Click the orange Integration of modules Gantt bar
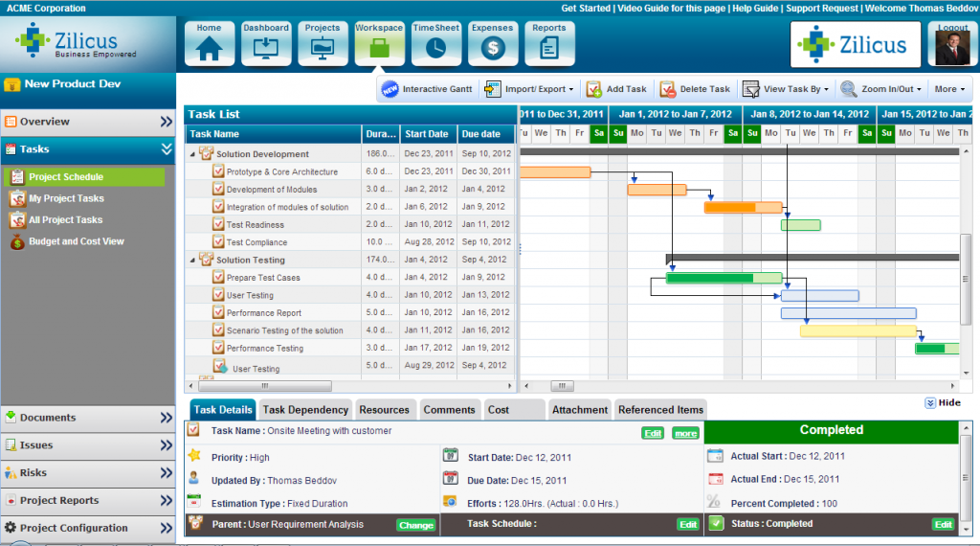Viewport: 980px width, 546px height. [x=743, y=207]
